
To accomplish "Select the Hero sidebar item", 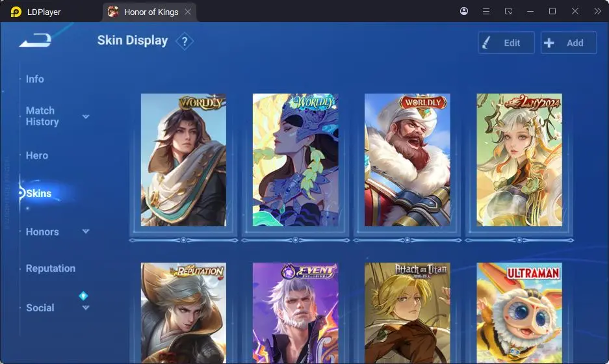I will (x=37, y=155).
